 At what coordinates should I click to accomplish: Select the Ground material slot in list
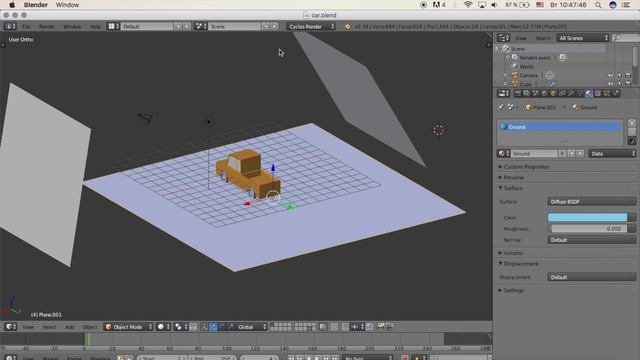point(560,127)
